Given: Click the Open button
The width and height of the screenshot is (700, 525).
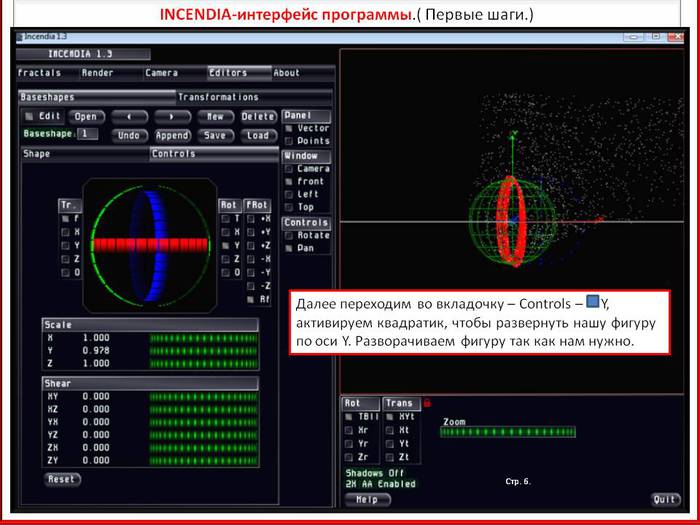Looking at the screenshot, I should pos(86,117).
